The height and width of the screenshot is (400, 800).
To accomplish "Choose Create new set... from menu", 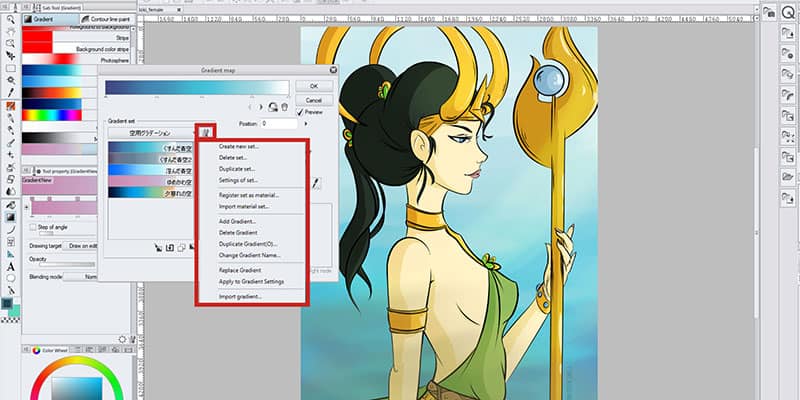I will coord(239,146).
